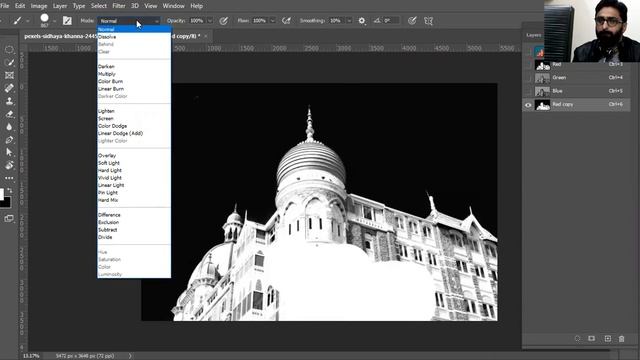Select the Path Selection arrow tool
This screenshot has height=360, width=640.
point(9,152)
